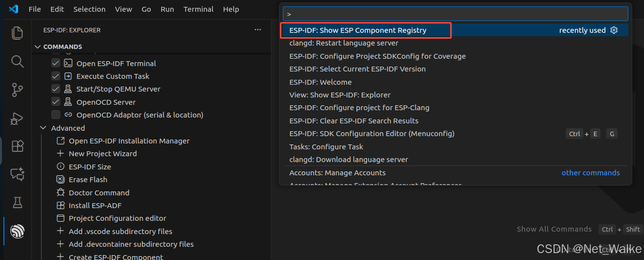Click icon for Open ESP-IDF Installation Manager

point(61,141)
